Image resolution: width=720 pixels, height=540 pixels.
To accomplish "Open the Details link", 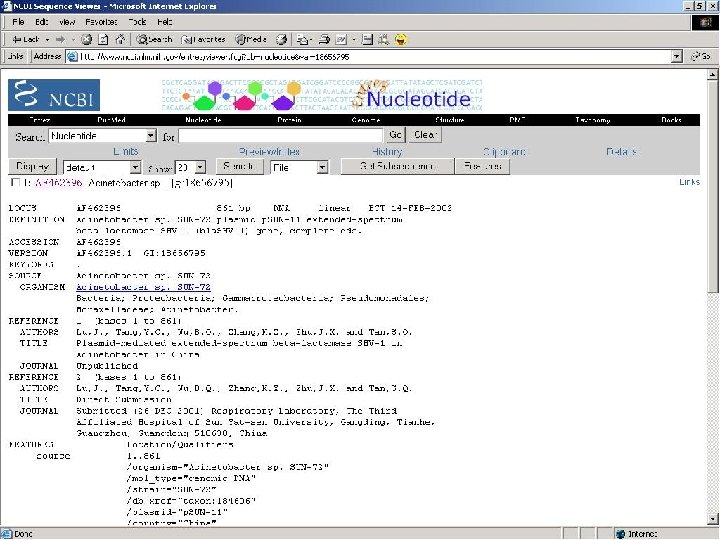I will click(622, 152).
